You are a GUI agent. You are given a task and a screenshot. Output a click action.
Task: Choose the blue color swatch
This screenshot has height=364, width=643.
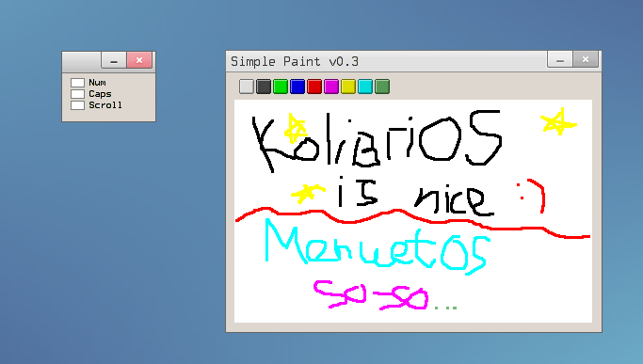tap(297, 87)
